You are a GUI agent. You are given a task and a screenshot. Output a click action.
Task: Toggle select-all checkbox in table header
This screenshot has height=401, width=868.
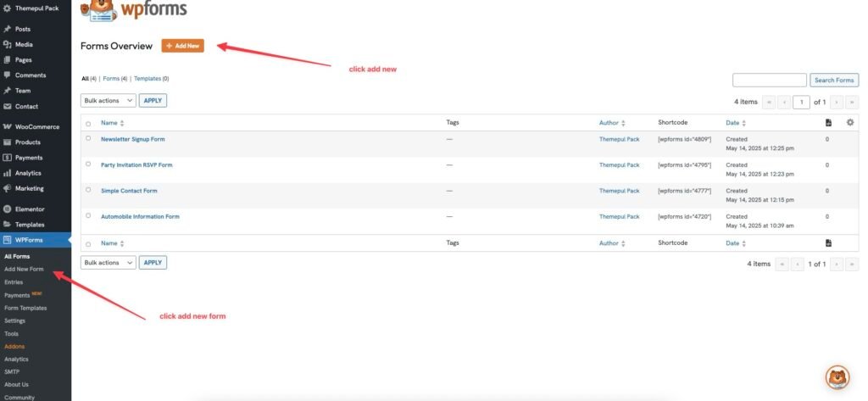click(88, 124)
